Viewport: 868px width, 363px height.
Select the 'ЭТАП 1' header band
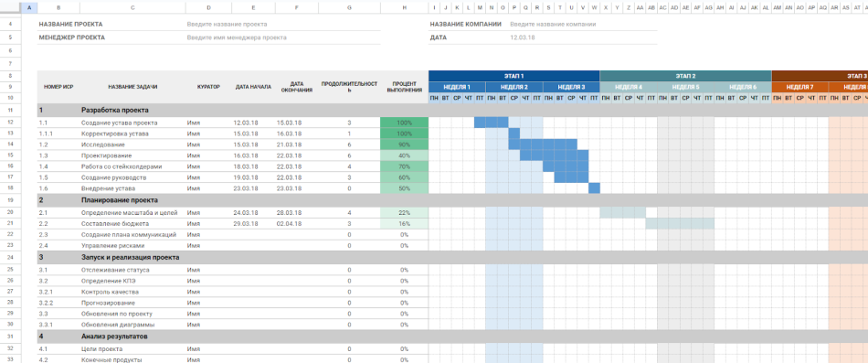point(514,76)
